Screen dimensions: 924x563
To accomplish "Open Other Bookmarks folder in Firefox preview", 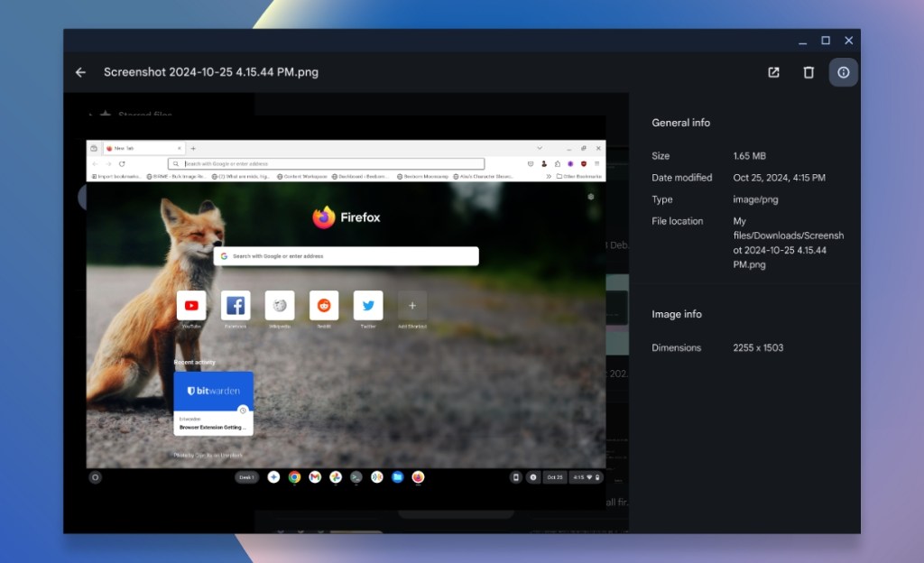I will (x=578, y=176).
